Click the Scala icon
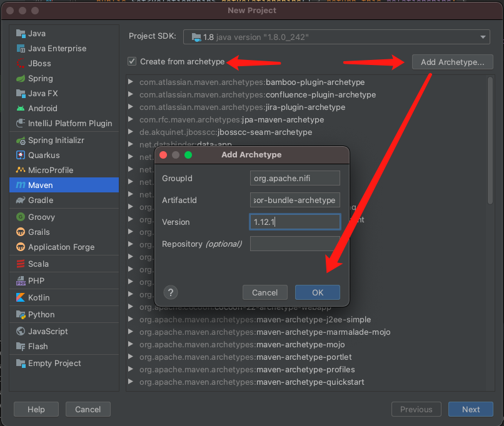 [x=21, y=264]
